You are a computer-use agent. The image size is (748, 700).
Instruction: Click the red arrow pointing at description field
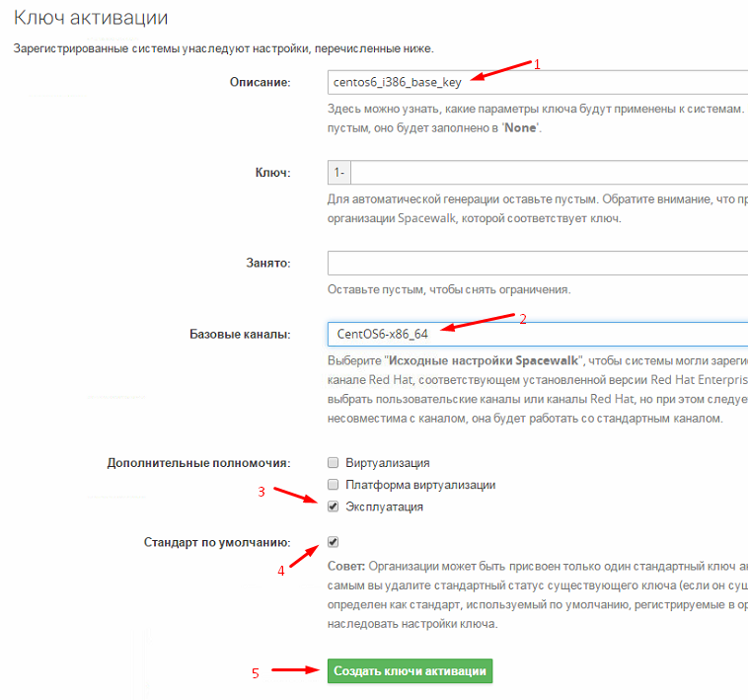(501, 71)
